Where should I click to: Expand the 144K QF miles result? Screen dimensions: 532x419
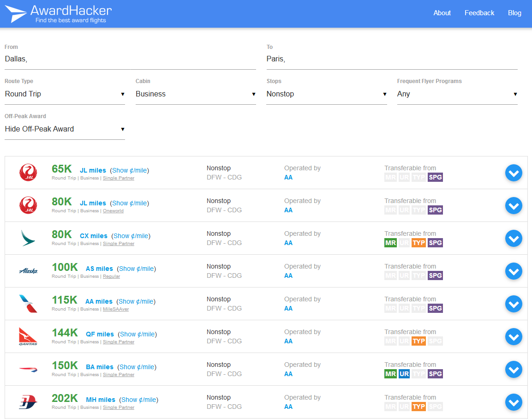point(514,336)
